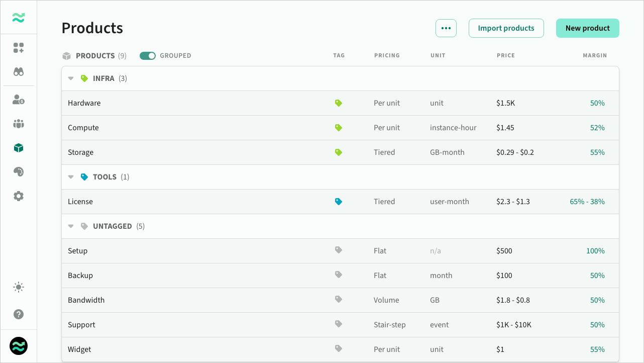Click the green tag icon beside INFRA group

(x=84, y=78)
